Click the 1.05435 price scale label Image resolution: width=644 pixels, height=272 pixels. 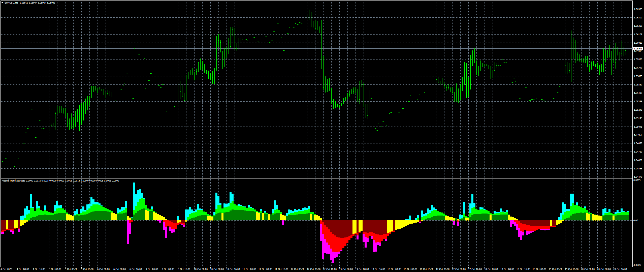tap(638, 93)
